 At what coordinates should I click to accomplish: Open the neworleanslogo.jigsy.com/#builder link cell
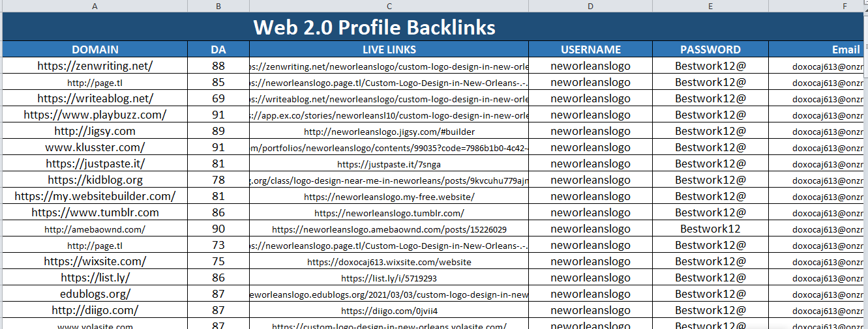[389, 131]
